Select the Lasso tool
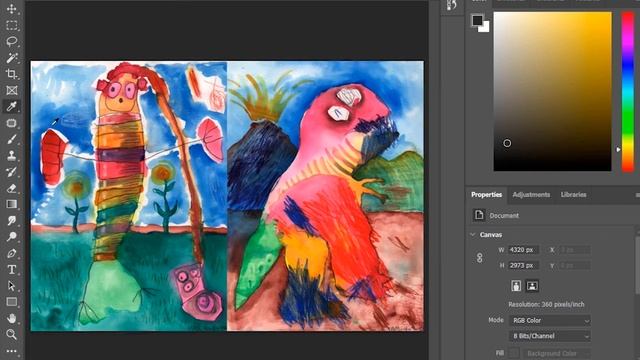 [x=11, y=41]
